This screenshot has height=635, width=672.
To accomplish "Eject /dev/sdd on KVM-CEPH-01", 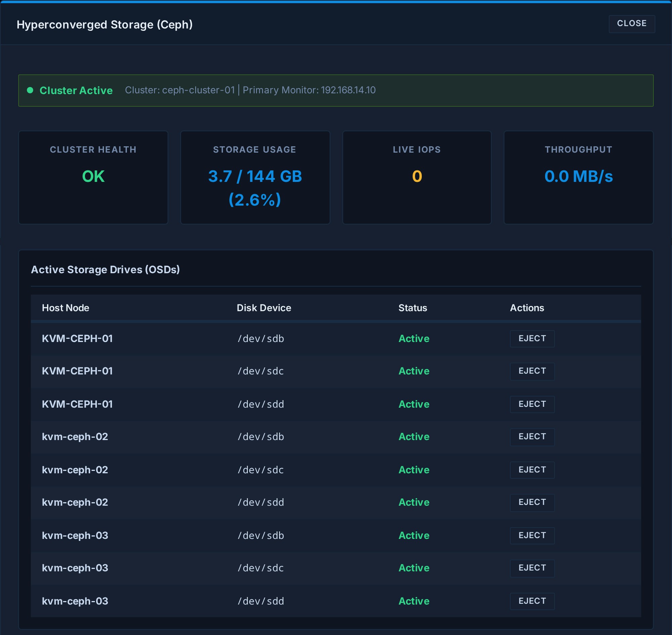I will (532, 404).
